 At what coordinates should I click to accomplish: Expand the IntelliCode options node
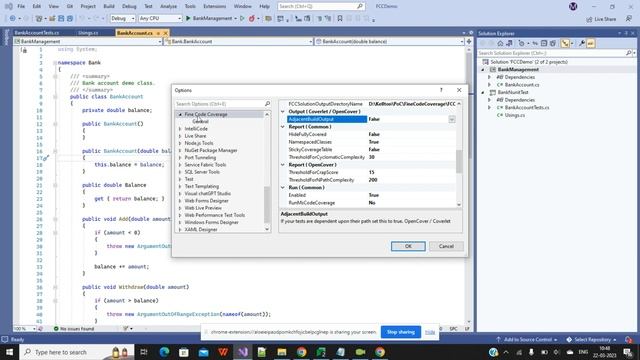[180, 129]
